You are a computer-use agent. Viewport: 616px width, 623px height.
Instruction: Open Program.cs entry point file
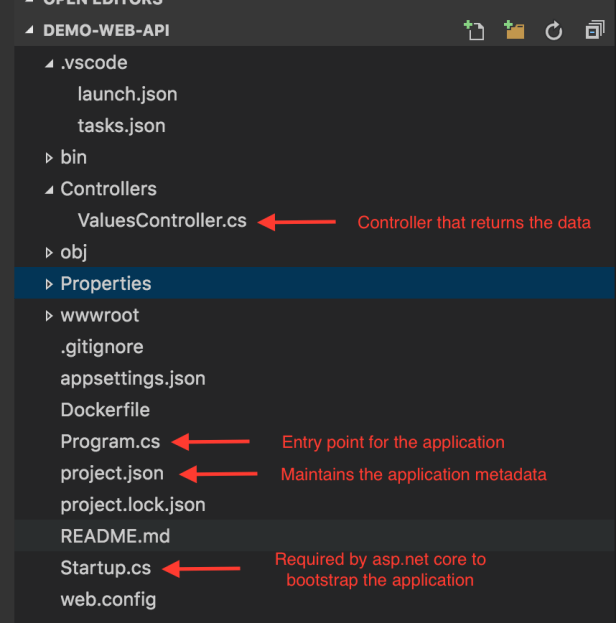tap(109, 442)
